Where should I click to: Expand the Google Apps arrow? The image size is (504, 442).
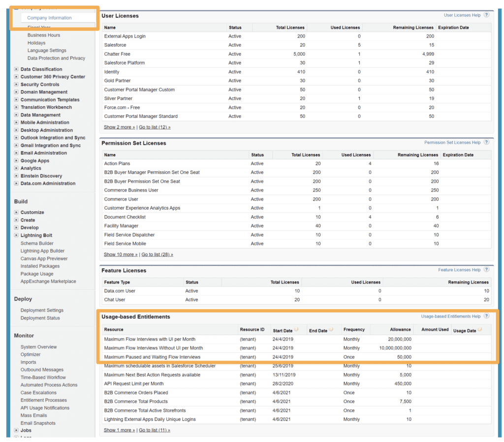point(16,160)
